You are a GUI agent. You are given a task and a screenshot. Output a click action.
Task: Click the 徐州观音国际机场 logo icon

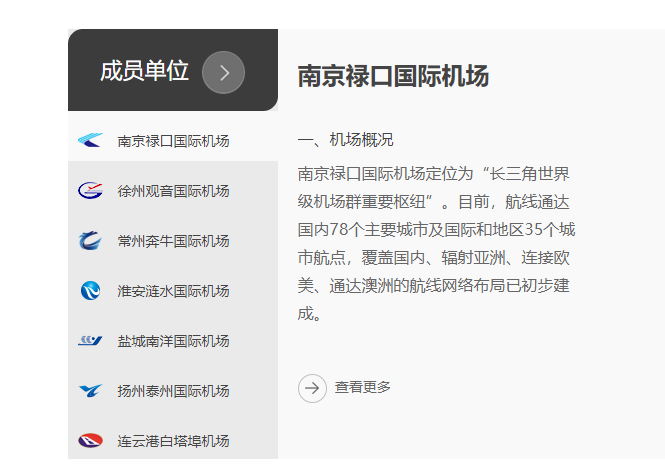tap(90, 190)
